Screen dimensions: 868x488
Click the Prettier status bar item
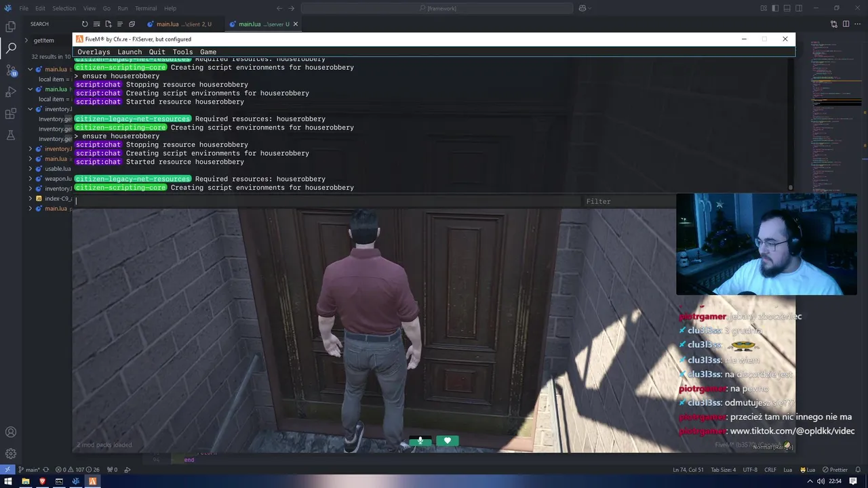[835, 470]
